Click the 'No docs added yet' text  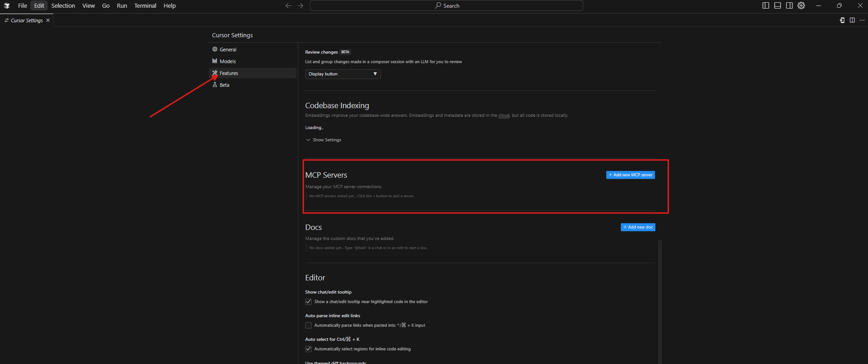click(x=368, y=248)
